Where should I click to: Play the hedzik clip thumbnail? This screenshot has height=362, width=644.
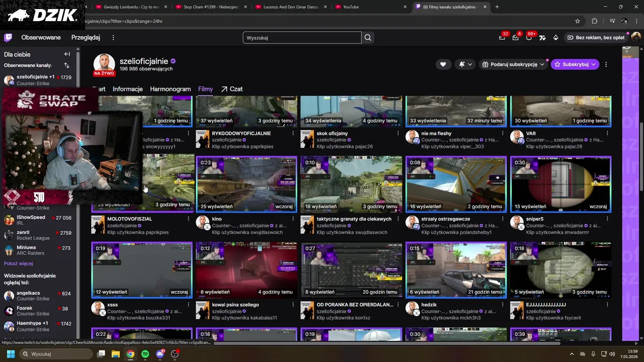[x=456, y=270]
